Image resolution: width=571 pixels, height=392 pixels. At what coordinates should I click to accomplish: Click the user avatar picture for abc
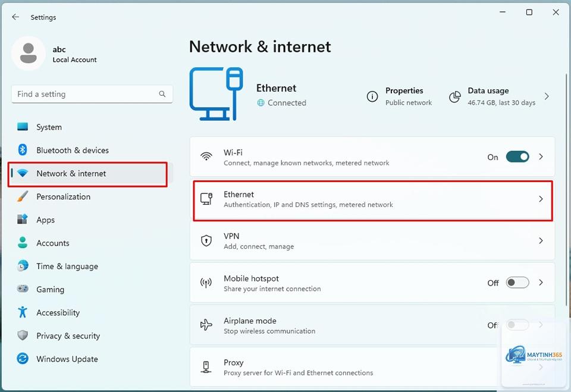[x=29, y=54]
